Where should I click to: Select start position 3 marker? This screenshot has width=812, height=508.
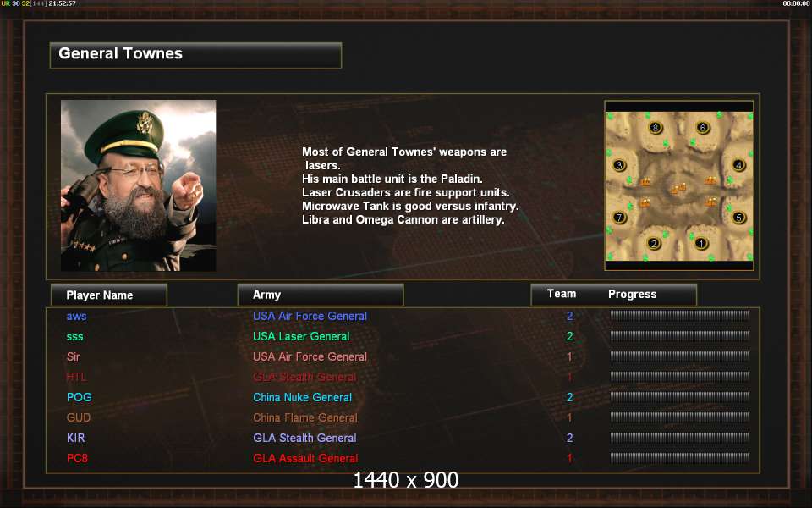click(619, 165)
